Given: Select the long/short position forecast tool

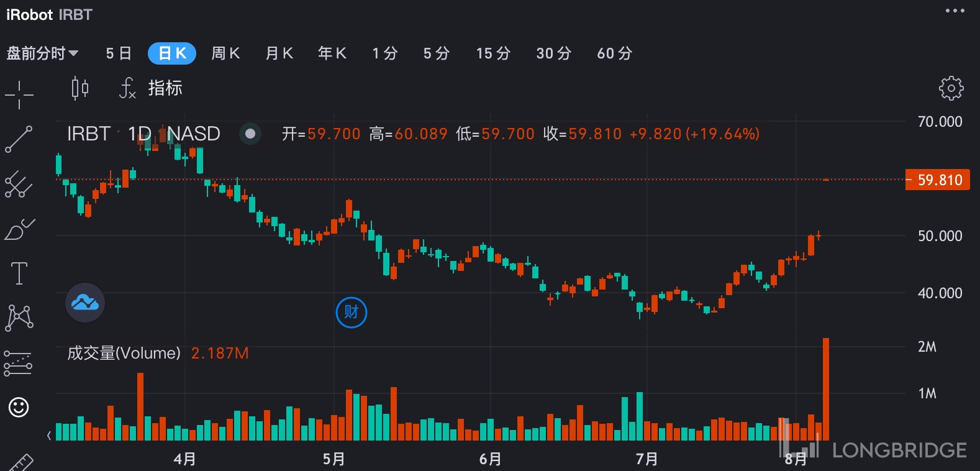Looking at the screenshot, I should tap(19, 363).
